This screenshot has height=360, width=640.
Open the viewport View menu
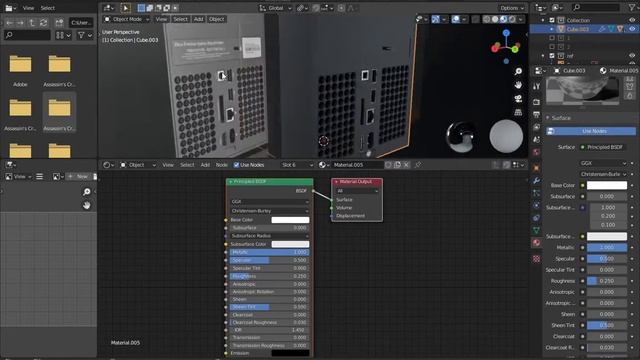point(161,19)
